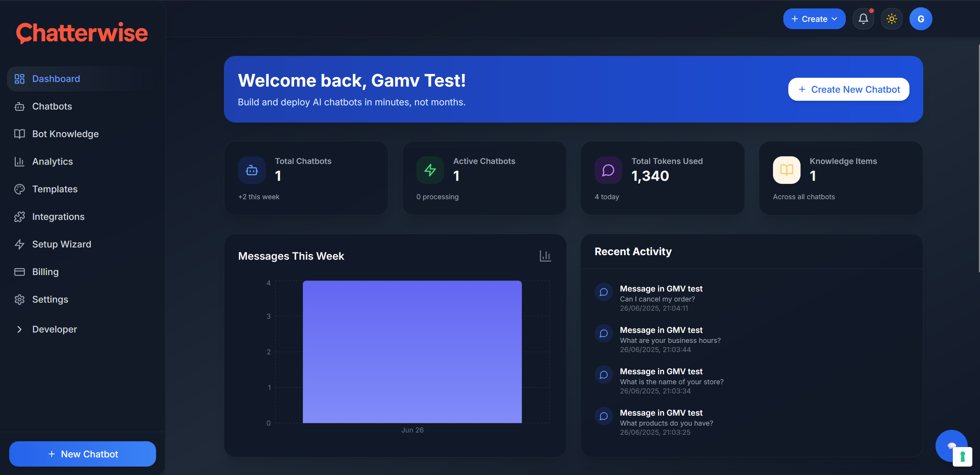Open Bot Knowledge page
This screenshot has height=475, width=980.
65,134
